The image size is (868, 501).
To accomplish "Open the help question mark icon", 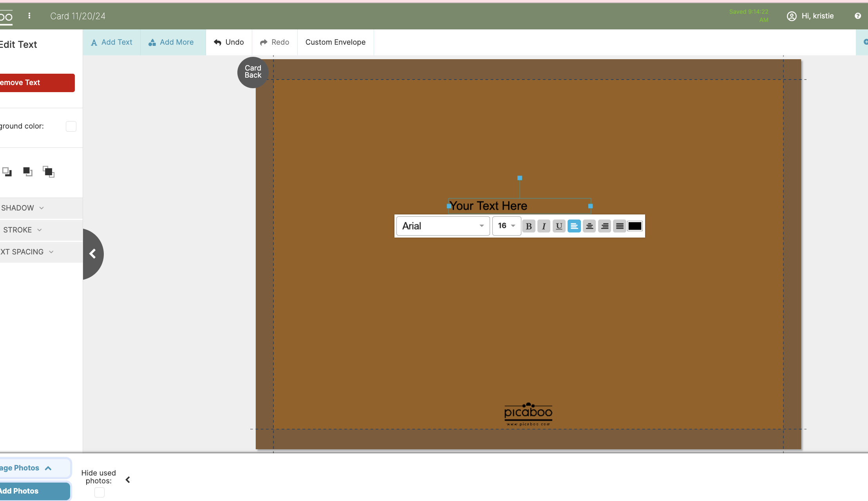I will pos(858,16).
